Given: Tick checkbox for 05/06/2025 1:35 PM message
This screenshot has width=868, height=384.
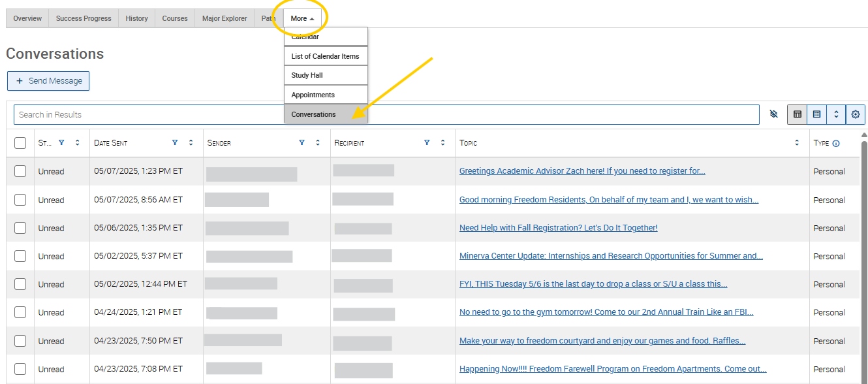Looking at the screenshot, I should (x=20, y=228).
